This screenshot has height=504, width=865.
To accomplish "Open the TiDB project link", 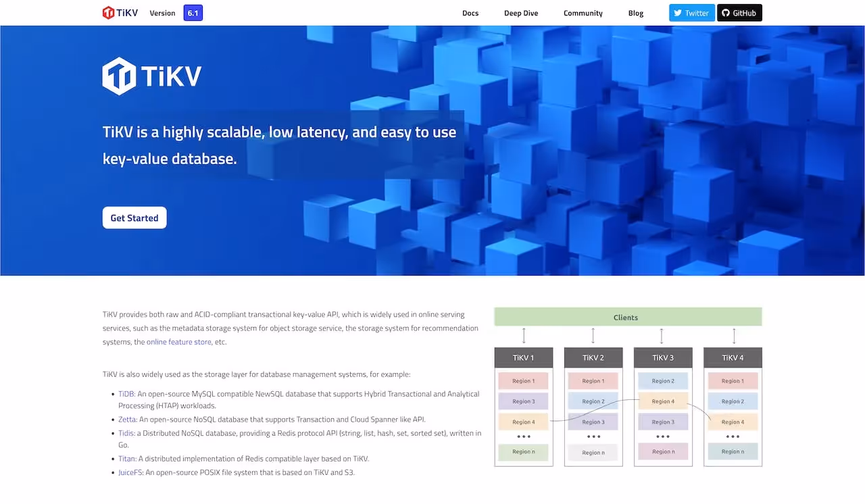I will click(x=126, y=393).
